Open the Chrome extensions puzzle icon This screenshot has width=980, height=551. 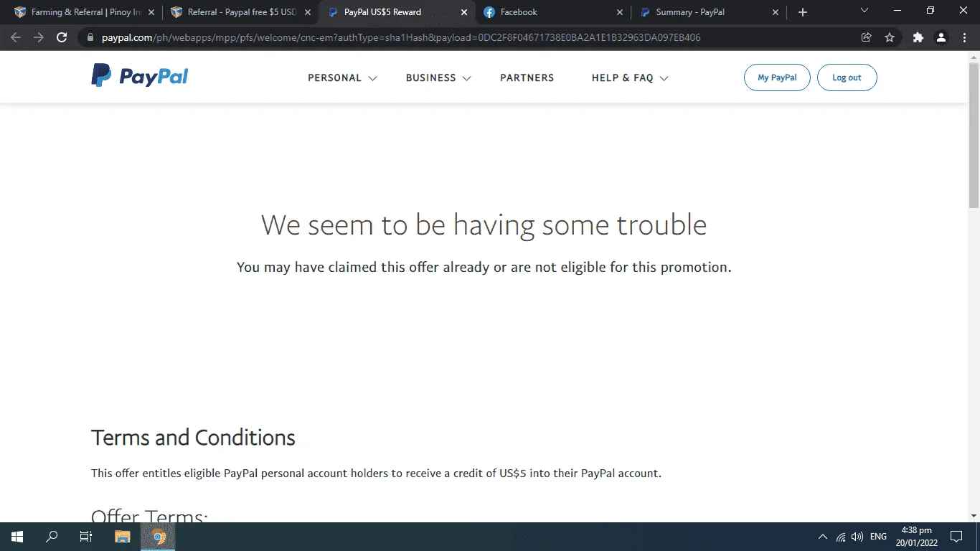918,37
